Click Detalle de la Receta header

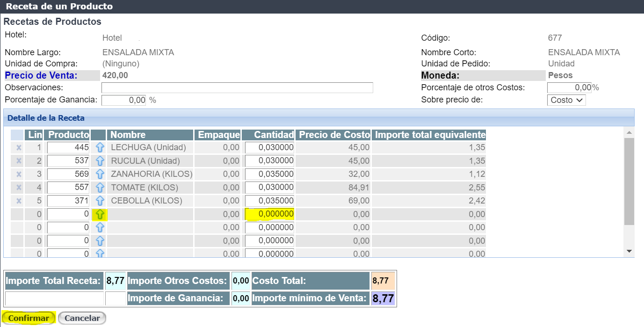pyautogui.click(x=46, y=118)
